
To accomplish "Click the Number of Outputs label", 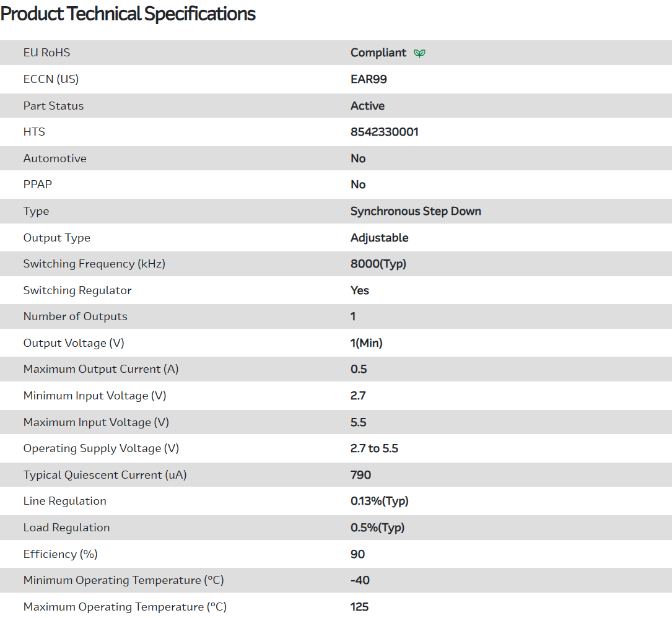I will [x=75, y=316].
